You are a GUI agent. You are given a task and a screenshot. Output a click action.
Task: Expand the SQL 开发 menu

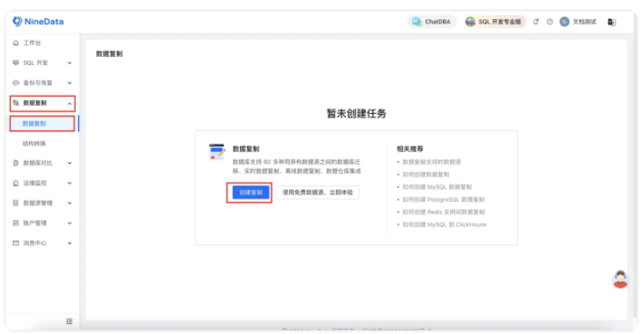43,62
